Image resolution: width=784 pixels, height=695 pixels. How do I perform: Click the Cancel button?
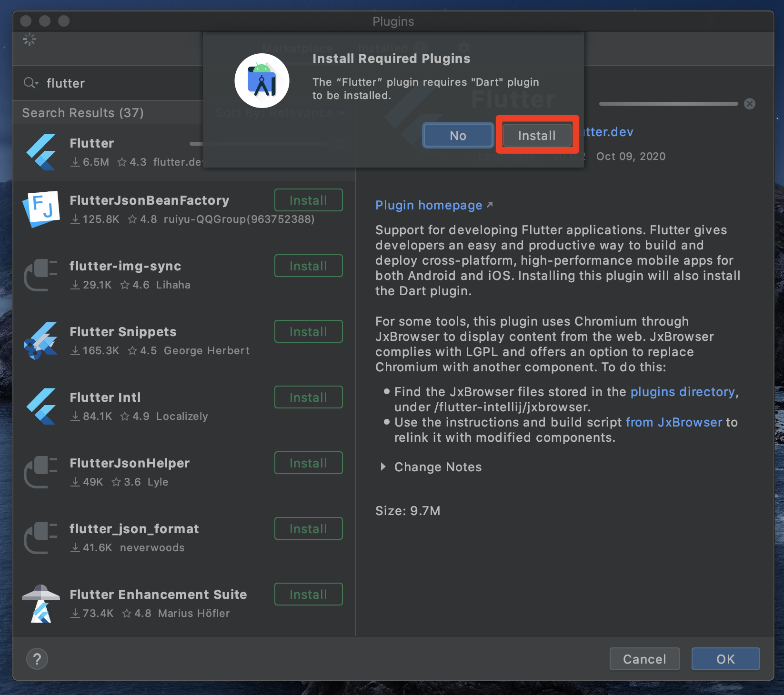point(644,659)
